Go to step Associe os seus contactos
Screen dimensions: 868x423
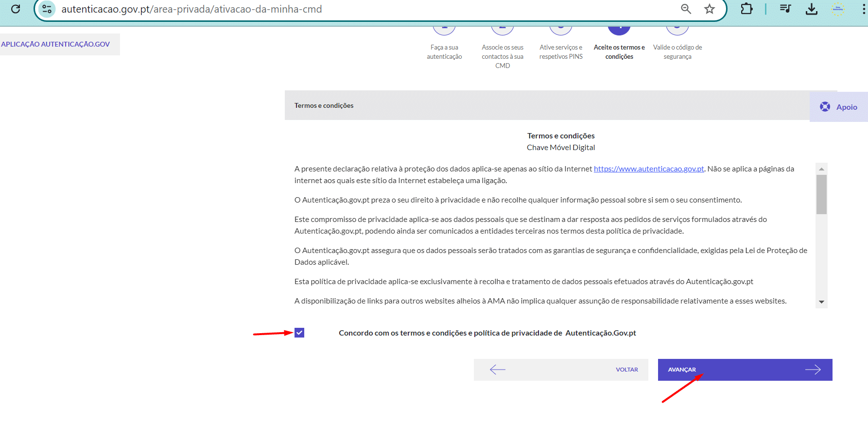pos(503,56)
